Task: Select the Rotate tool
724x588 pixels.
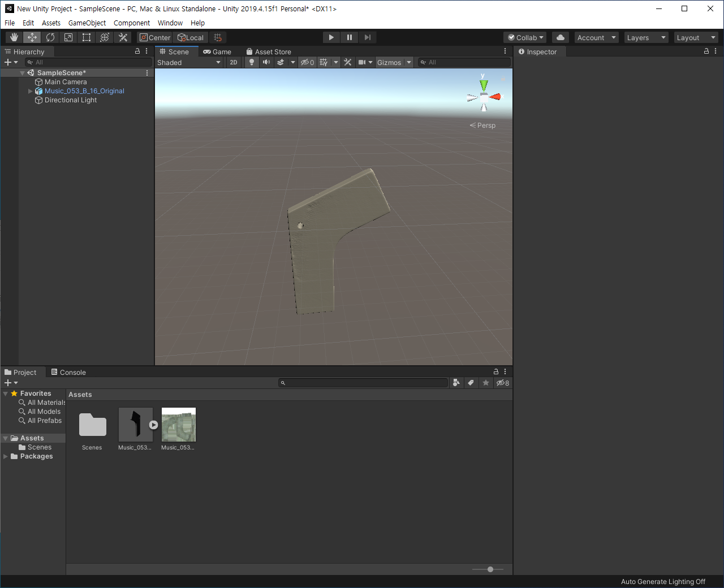Action: (x=50, y=37)
